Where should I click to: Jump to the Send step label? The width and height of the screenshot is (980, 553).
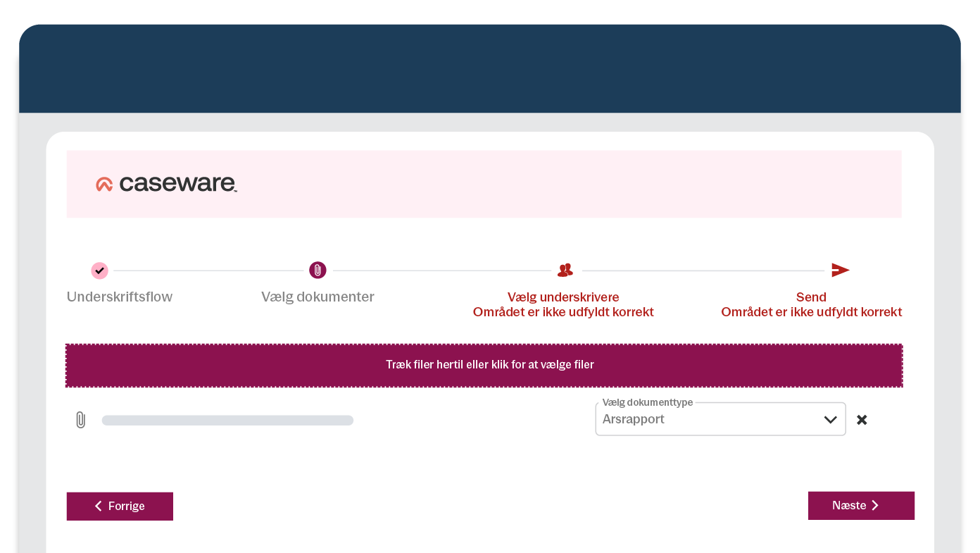coord(811,297)
